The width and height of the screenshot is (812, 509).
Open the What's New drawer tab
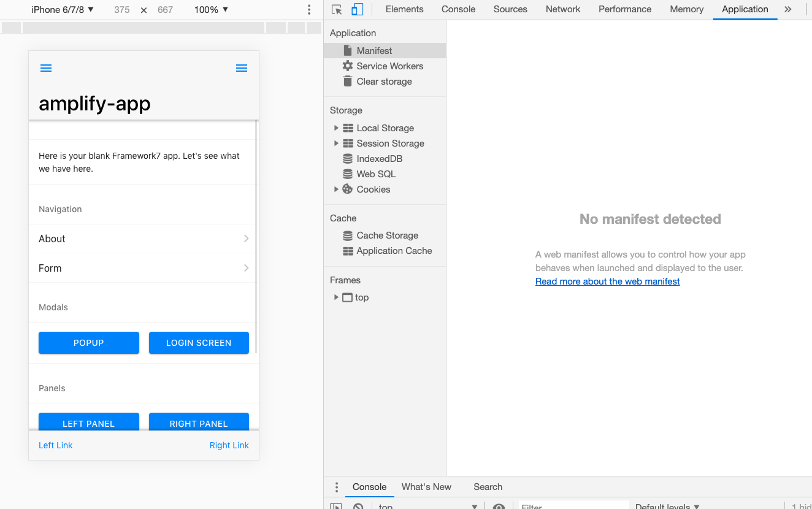click(x=426, y=487)
